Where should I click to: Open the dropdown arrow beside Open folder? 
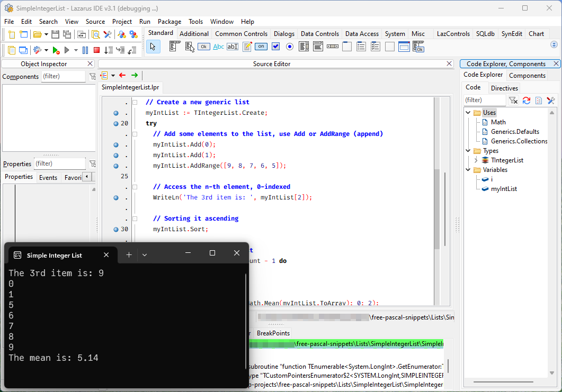tap(46, 35)
